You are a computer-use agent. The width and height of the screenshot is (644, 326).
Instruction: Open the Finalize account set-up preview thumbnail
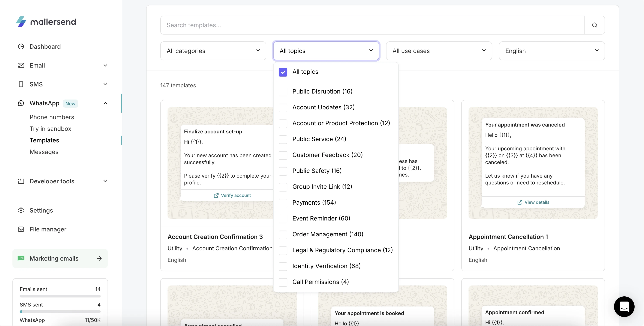[220, 163]
